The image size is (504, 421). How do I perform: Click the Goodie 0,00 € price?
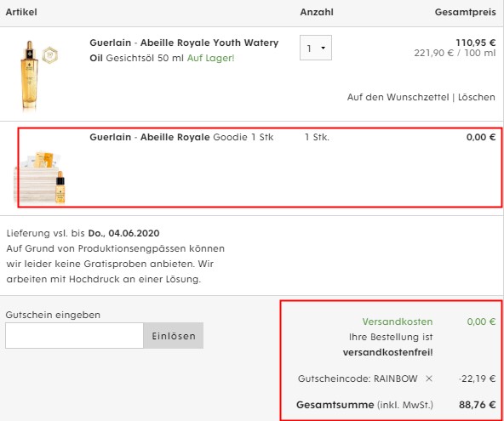pos(481,137)
